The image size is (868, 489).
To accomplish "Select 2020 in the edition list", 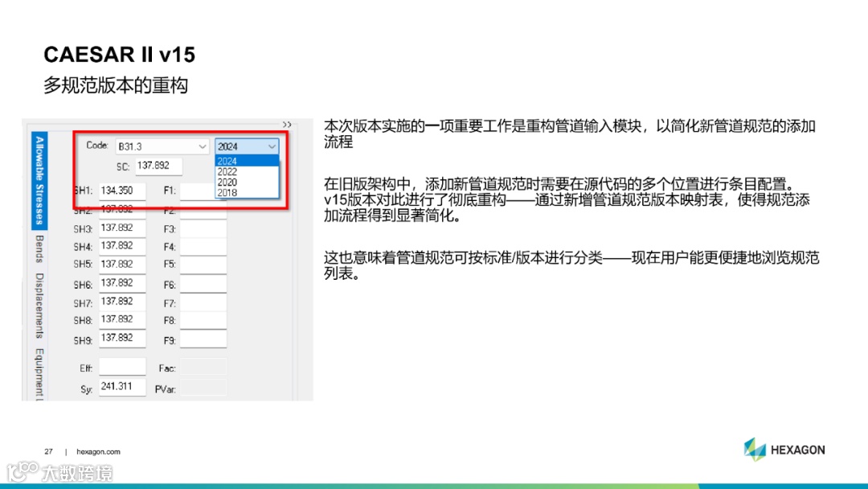I will (247, 183).
